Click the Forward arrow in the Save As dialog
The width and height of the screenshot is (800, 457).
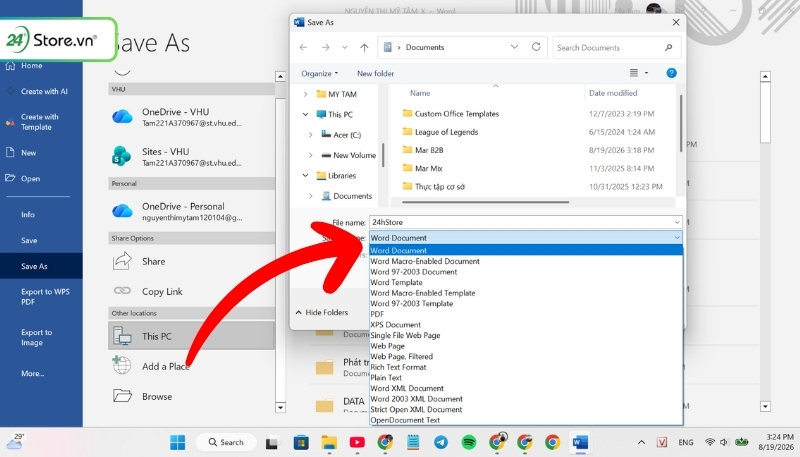coord(325,47)
